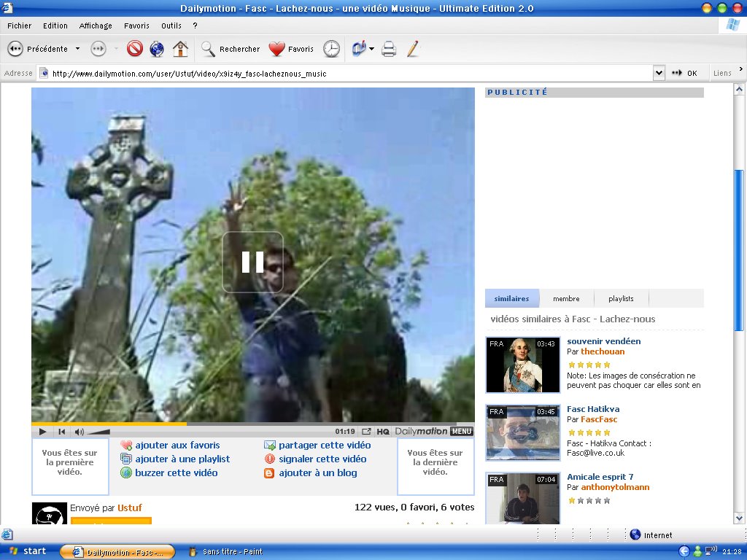
Task: Open the ? help menu
Action: coord(195,26)
